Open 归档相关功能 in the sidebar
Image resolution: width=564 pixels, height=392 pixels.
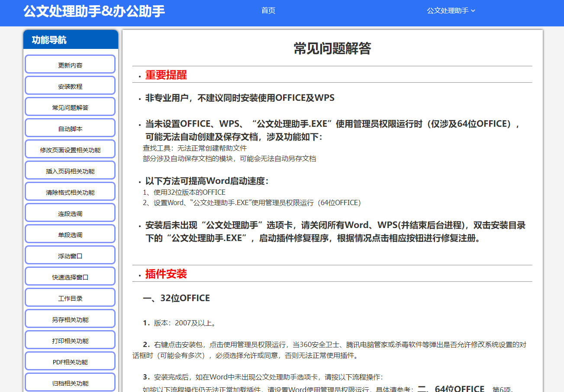[x=70, y=383]
